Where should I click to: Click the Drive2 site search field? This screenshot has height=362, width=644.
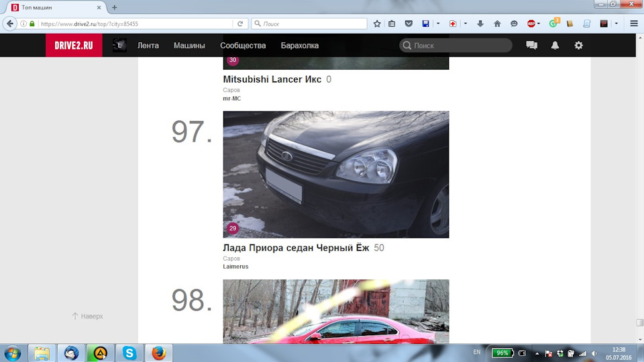pos(456,45)
